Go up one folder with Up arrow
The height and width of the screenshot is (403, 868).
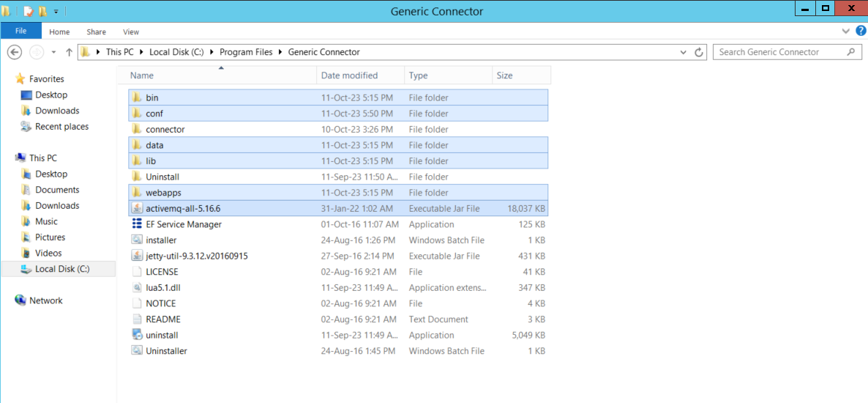pyautogui.click(x=70, y=52)
